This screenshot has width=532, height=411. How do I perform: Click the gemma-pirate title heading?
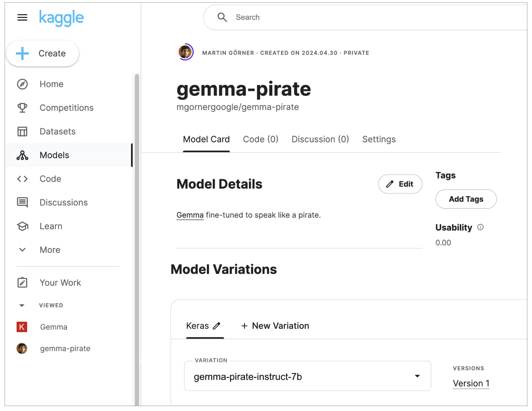(244, 89)
